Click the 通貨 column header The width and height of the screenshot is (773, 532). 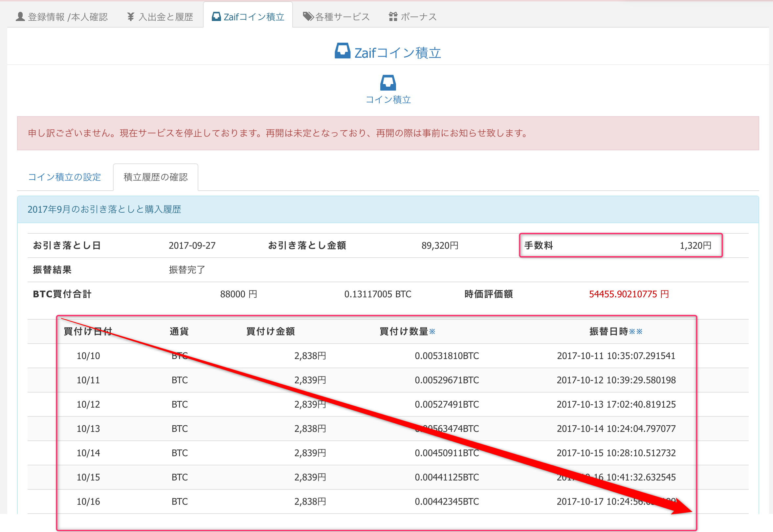pos(179,331)
